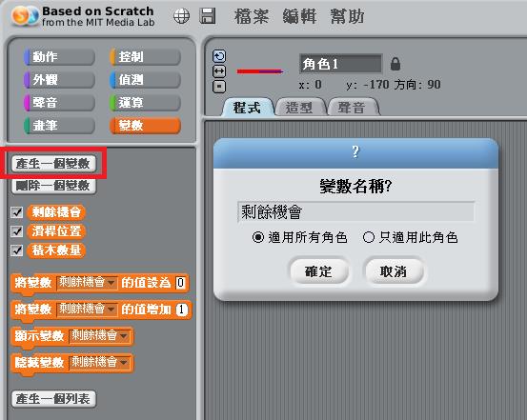The height and width of the screenshot is (420, 527).
Task: Toggle the 剩餘機會 variable checkbox
Action: point(17,212)
